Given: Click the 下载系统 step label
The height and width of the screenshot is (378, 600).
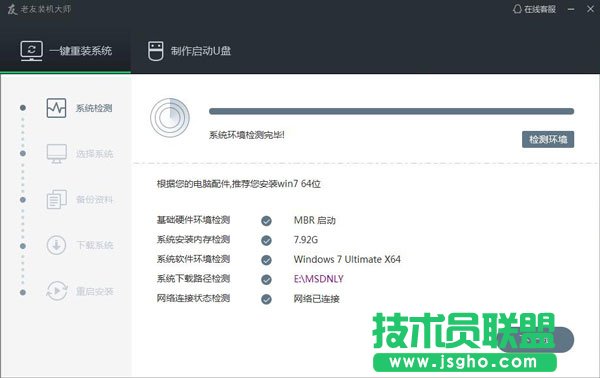Looking at the screenshot, I should (x=95, y=245).
